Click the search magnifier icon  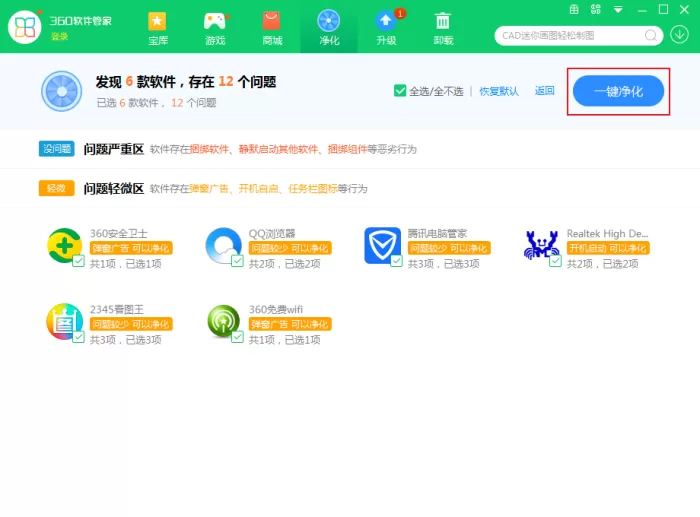[x=651, y=36]
